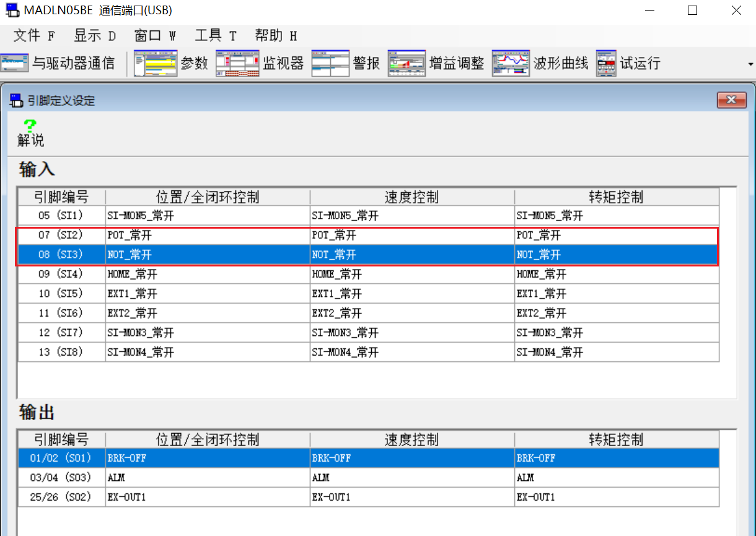Open the 帮助 H help menu
The image size is (756, 536).
click(275, 35)
